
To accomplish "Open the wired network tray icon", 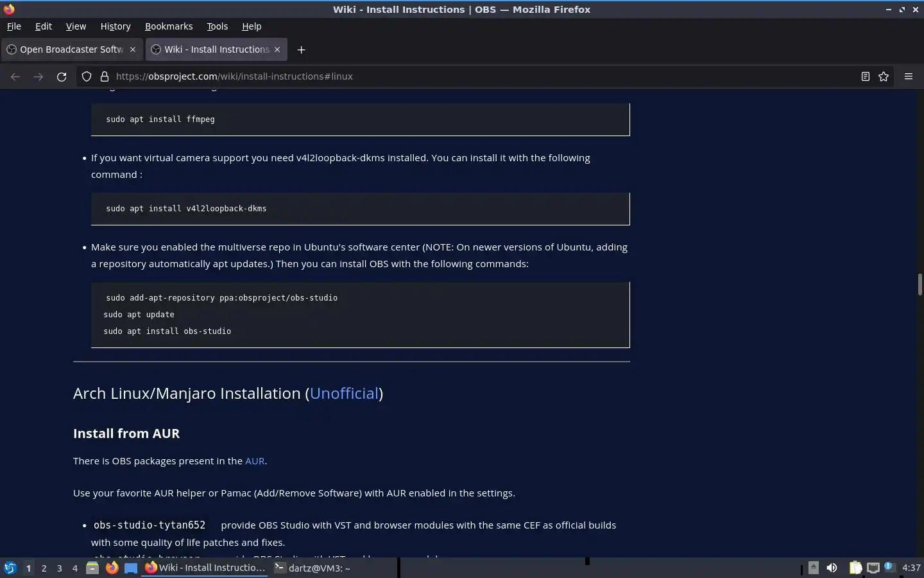I will tap(873, 568).
